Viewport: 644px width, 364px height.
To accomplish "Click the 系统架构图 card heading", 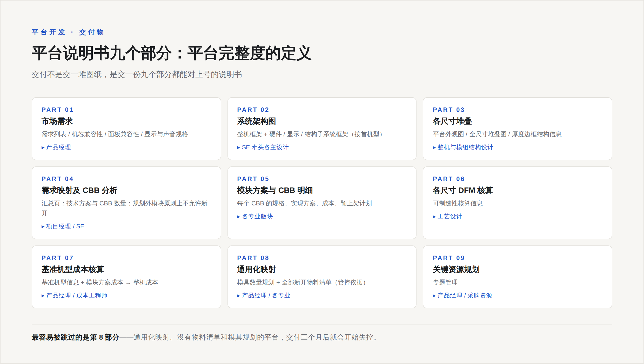I will coord(257,121).
